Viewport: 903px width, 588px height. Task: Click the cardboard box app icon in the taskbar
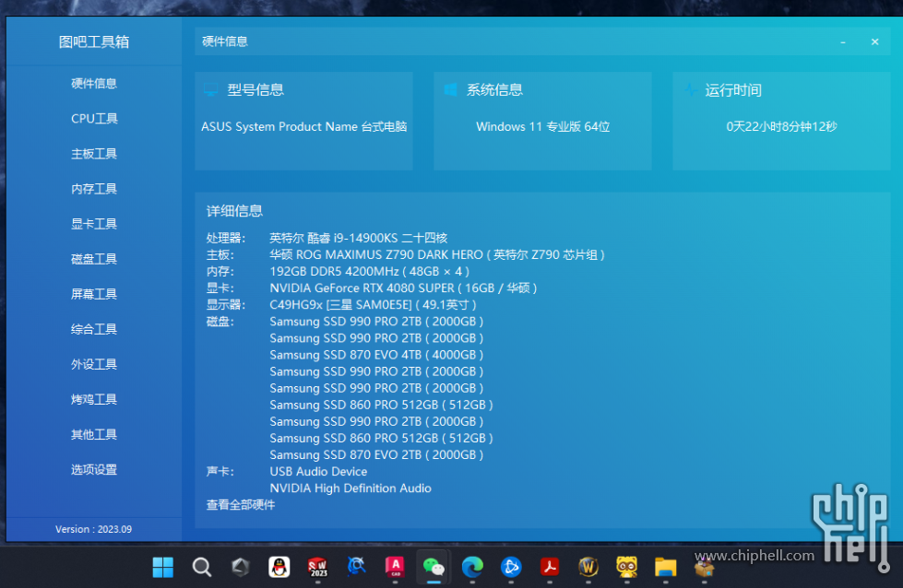pyautogui.click(x=704, y=568)
